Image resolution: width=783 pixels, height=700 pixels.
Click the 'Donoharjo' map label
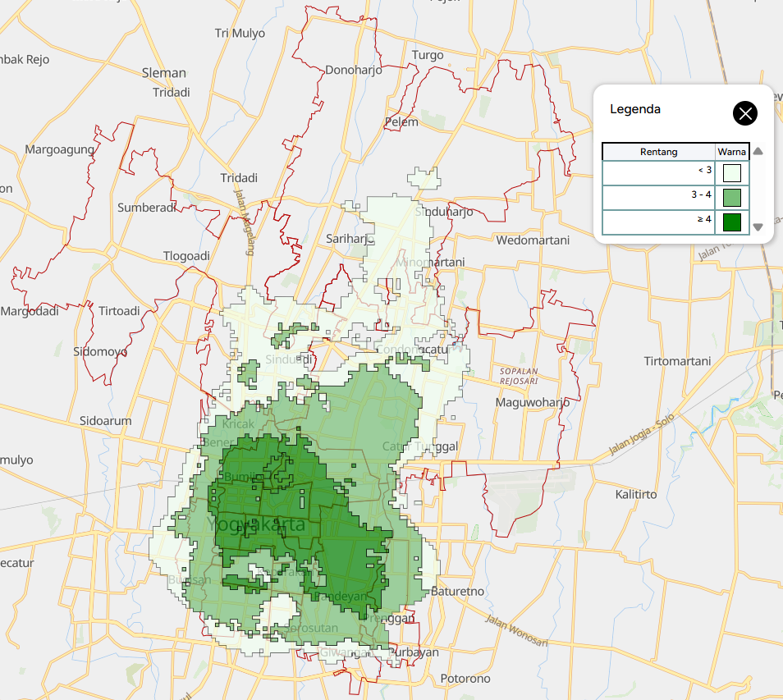(354, 70)
